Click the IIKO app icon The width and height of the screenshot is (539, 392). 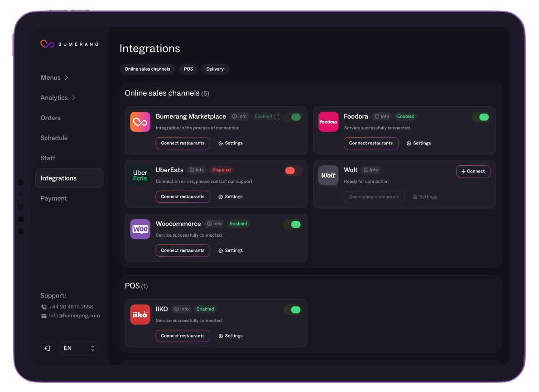coord(140,314)
